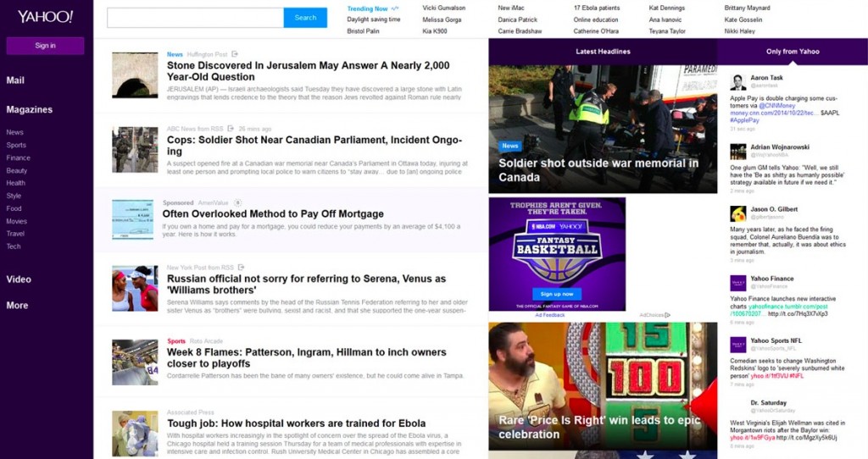Click Sign up now on Fantasy Basketball ad
Image resolution: width=868 pixels, height=459 pixels.
[x=557, y=294]
